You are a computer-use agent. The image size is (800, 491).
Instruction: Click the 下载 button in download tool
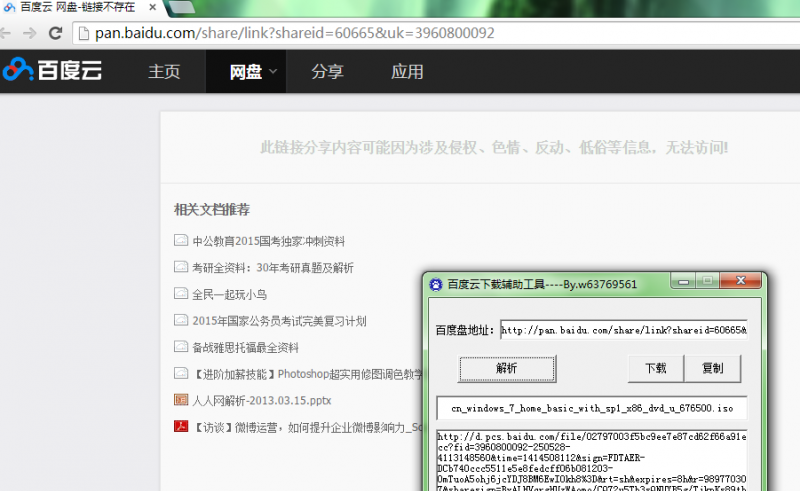pyautogui.click(x=656, y=369)
